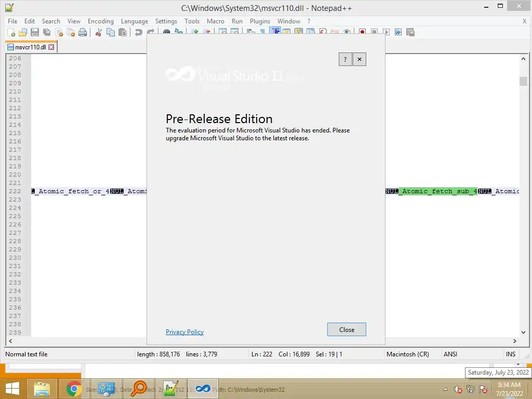Click the Close document toolbar icon
The height and width of the screenshot is (399, 532).
tap(59, 32)
